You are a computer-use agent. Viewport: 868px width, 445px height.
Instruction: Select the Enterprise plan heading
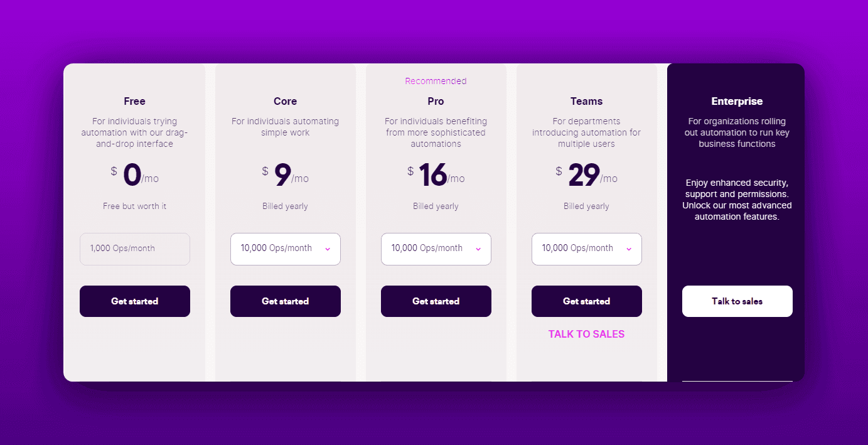[737, 101]
